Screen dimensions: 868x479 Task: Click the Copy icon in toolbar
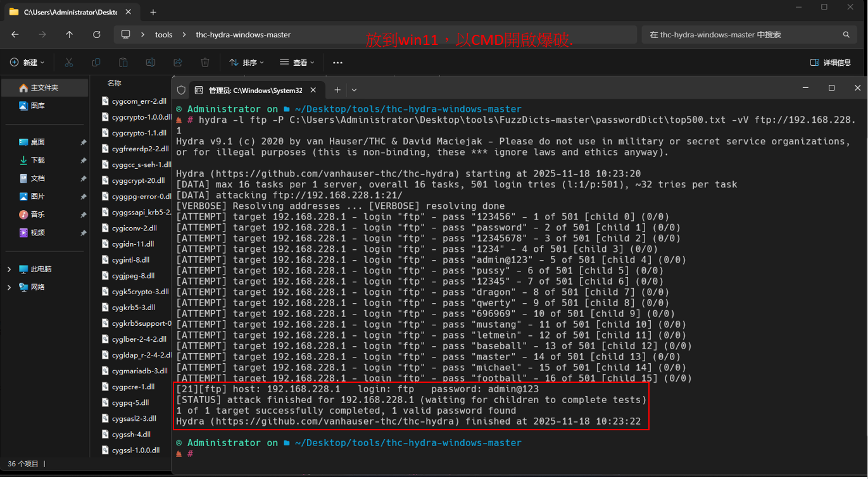click(96, 63)
